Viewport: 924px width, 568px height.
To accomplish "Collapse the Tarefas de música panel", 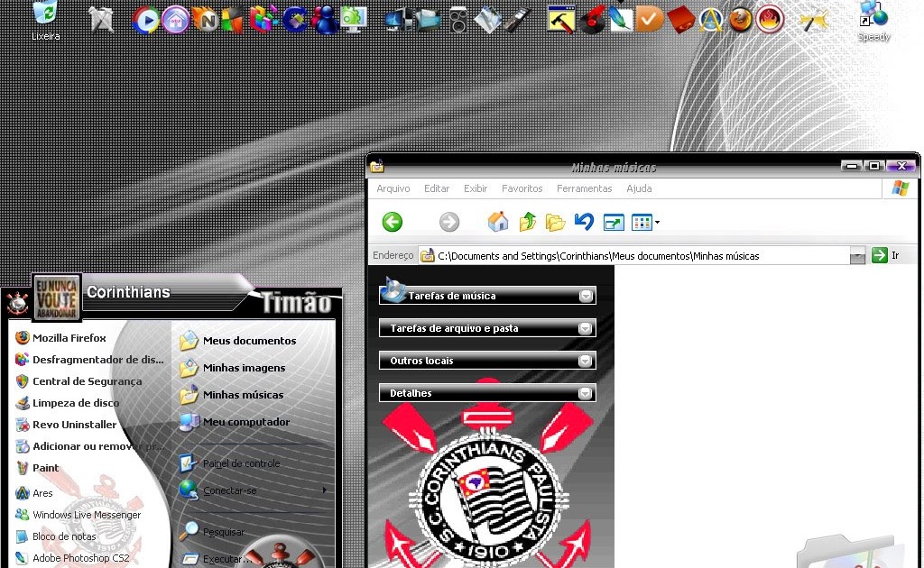I will coord(585,296).
